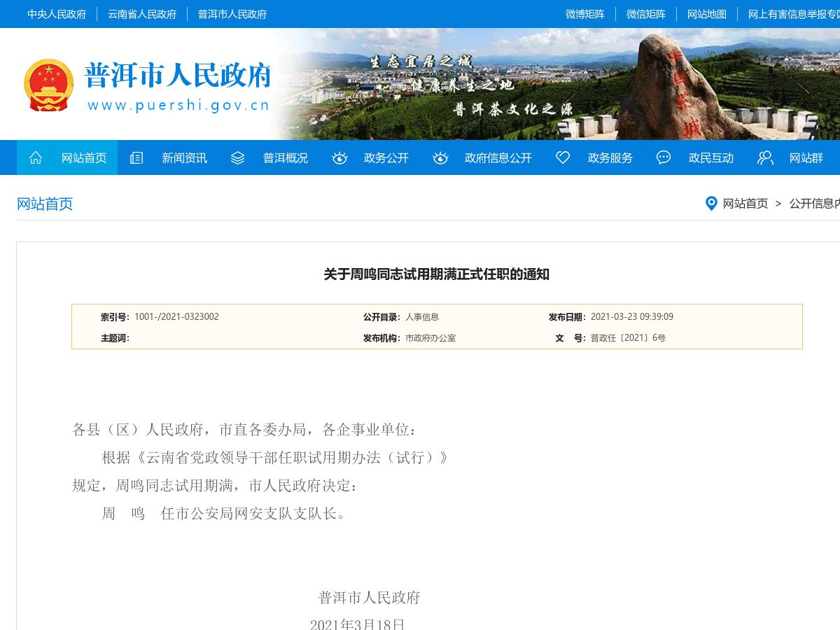
Task: Select the eye icon beside 政务公开
Action: point(339,157)
